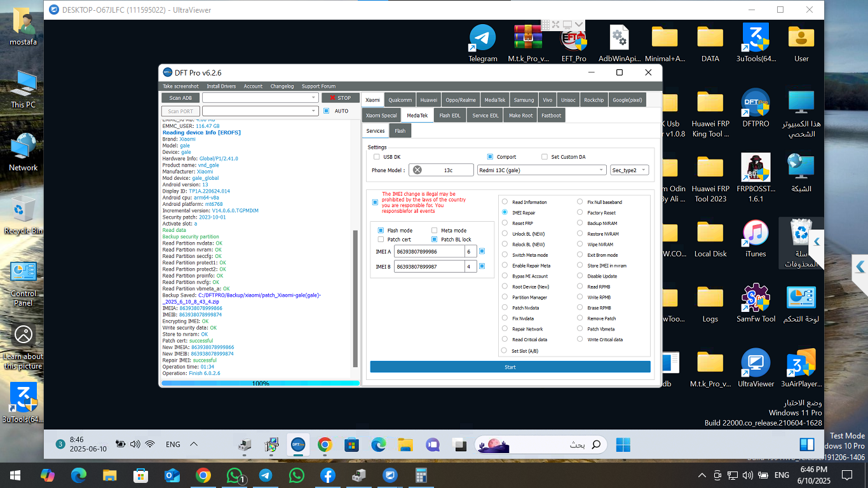Screen dimensions: 868x488
Task: Click the remote taskbar search box
Action: coord(541,445)
